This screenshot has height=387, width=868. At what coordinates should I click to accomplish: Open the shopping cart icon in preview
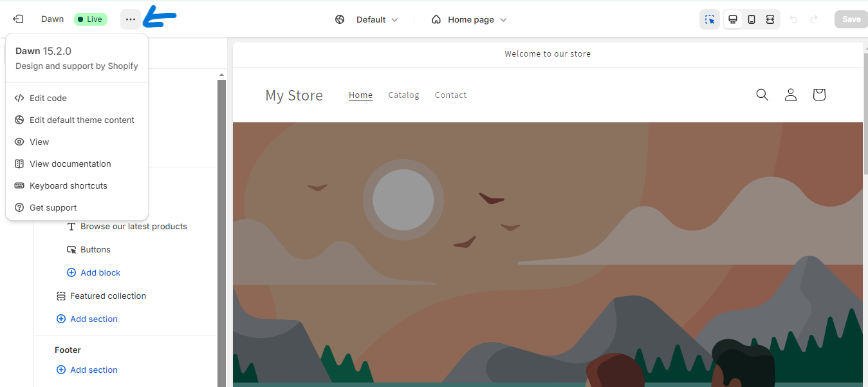coord(819,95)
